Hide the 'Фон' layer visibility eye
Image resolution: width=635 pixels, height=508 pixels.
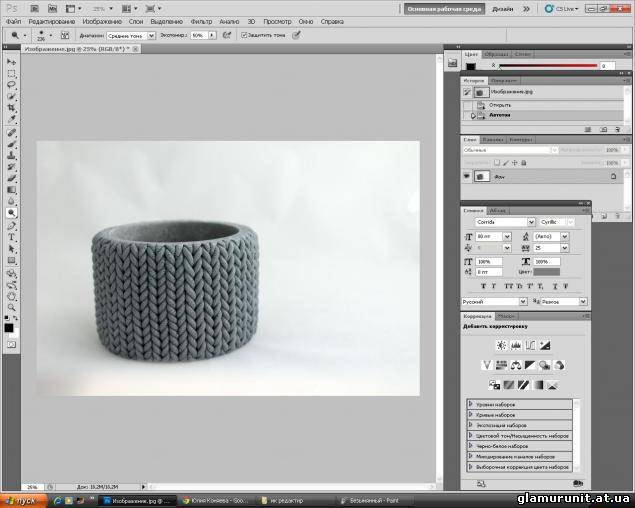(x=467, y=176)
